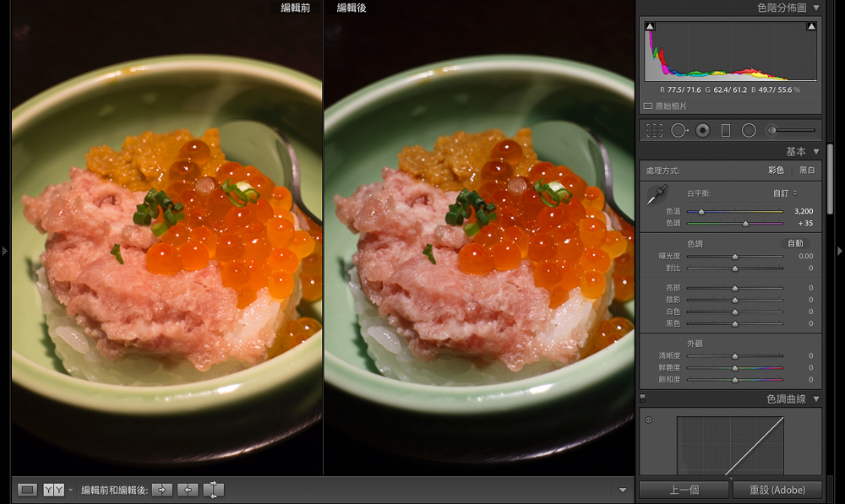This screenshot has height=504, width=845.
Task: Choose 彩色 treatment mode
Action: click(776, 170)
